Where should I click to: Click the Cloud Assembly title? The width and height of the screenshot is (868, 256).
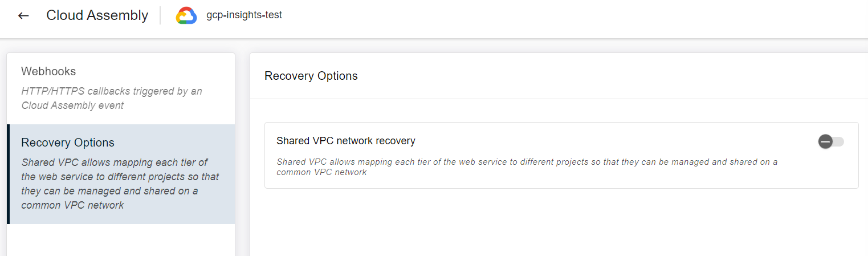pos(97,15)
